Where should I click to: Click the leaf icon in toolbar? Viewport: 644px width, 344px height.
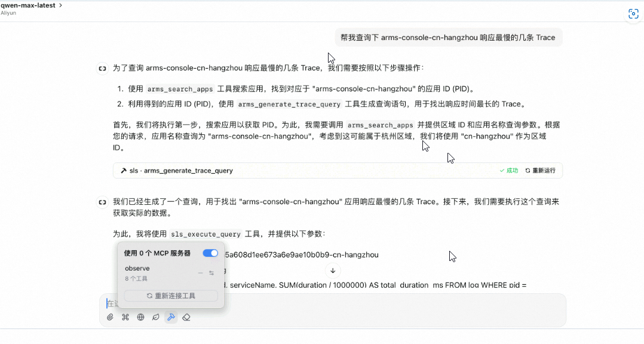(156, 317)
